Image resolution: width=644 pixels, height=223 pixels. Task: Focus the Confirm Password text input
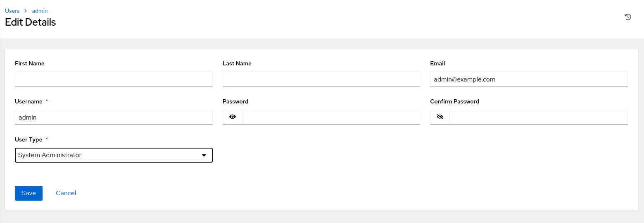[x=539, y=117]
